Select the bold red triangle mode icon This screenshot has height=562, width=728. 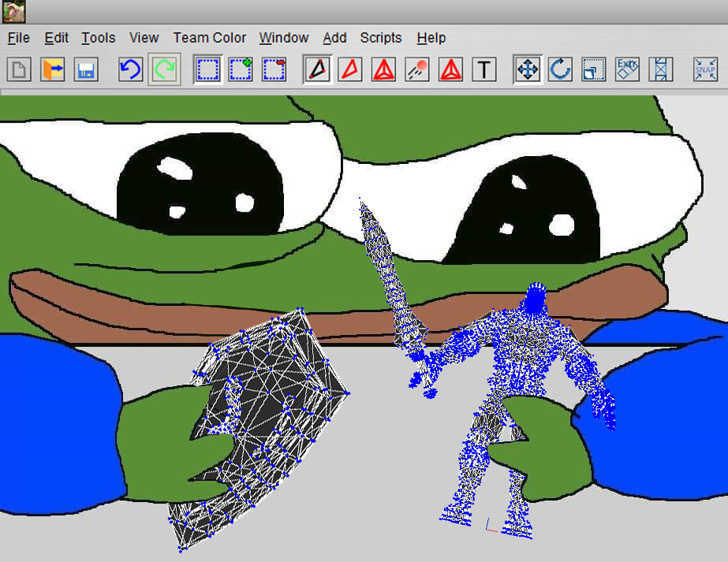450,69
